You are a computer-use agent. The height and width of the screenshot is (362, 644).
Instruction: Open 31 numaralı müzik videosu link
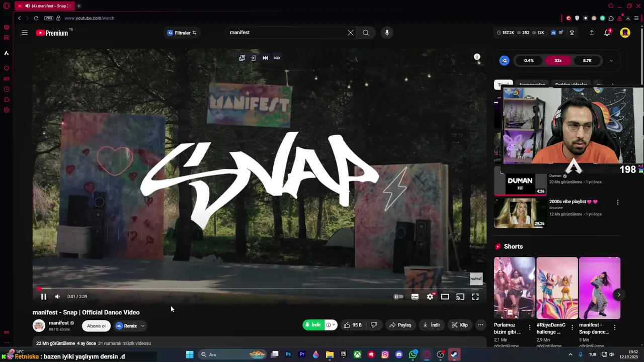[124, 343]
